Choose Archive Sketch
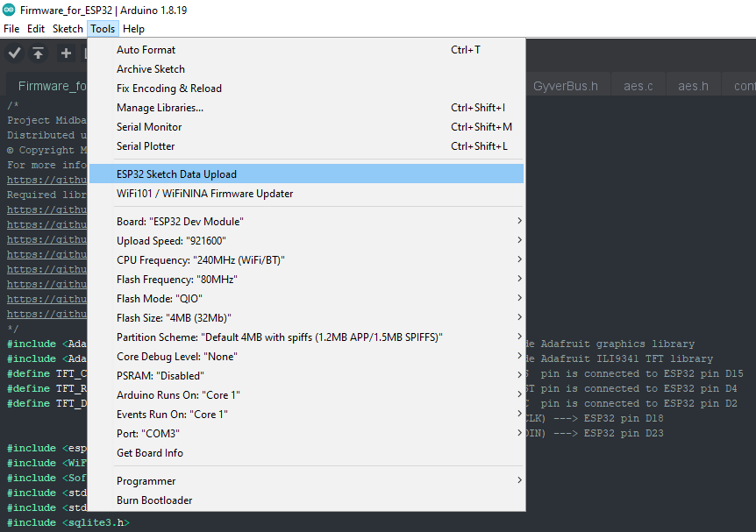Image resolution: width=756 pixels, height=532 pixels. tap(306, 69)
